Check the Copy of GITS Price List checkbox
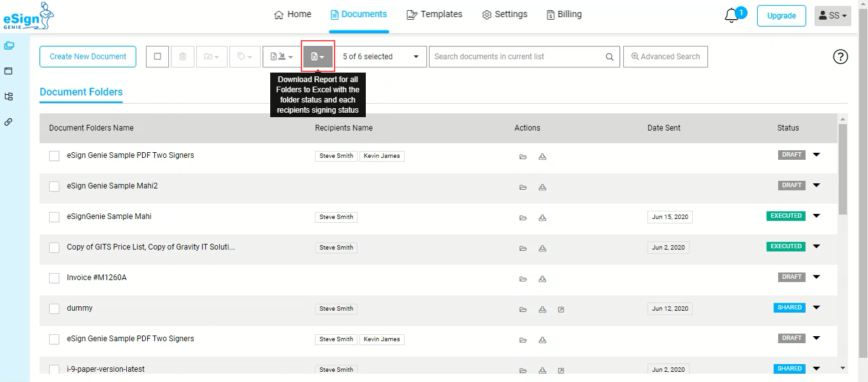 pyautogui.click(x=54, y=248)
